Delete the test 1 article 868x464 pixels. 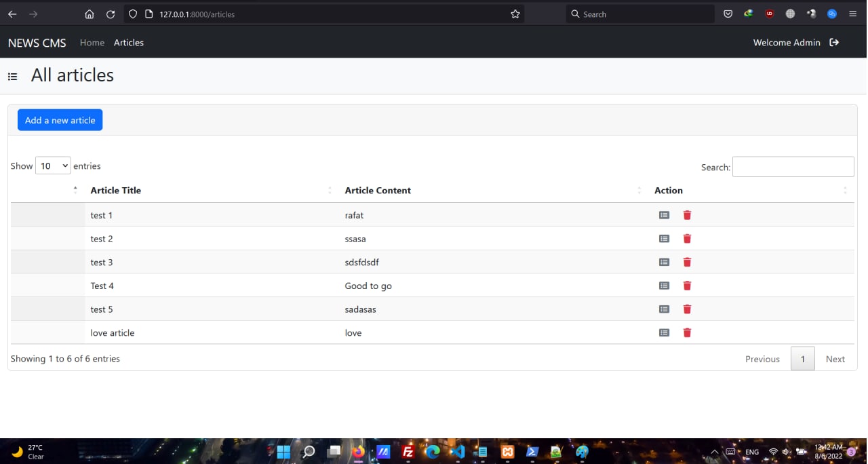[687, 215]
